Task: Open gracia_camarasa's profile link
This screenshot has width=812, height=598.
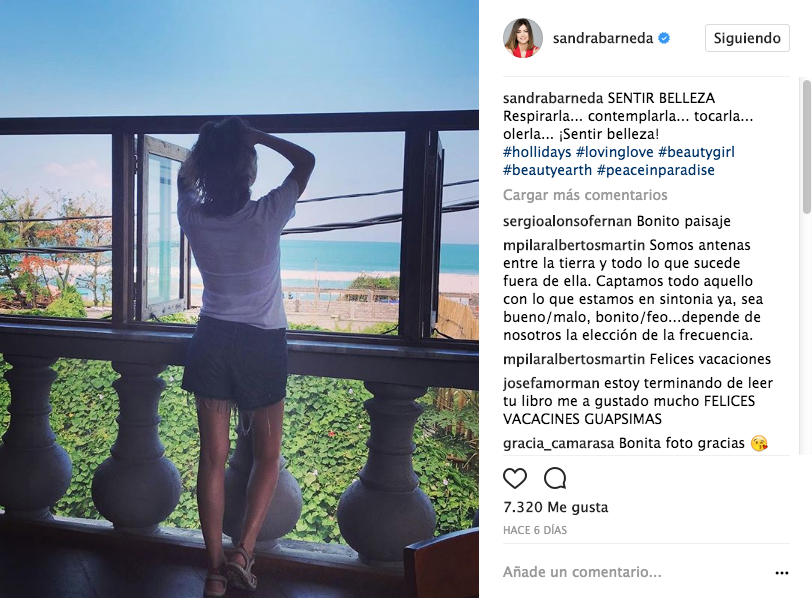Action: [558, 443]
